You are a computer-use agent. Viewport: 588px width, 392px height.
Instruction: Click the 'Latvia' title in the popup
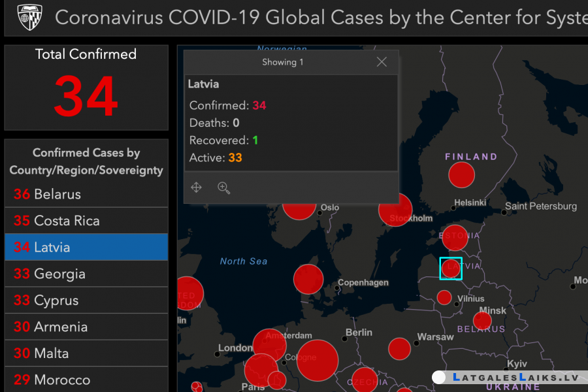coord(203,84)
